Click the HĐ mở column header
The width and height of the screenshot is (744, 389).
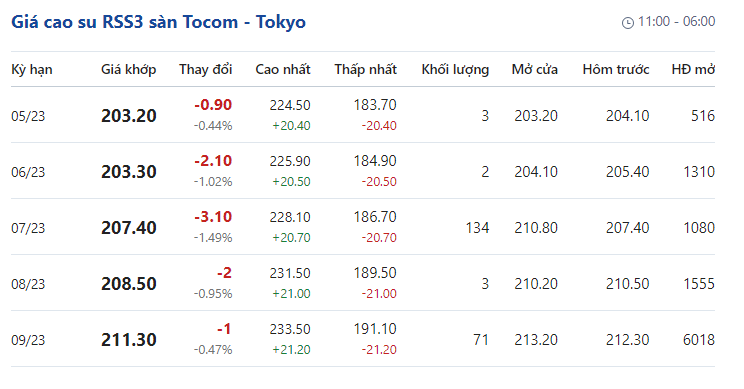693,69
